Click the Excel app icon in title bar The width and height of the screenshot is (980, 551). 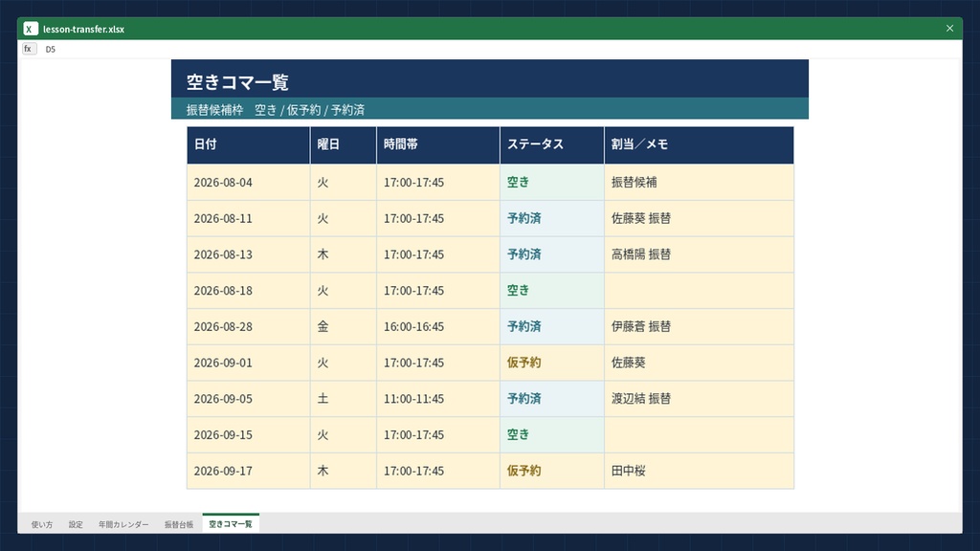(30, 29)
